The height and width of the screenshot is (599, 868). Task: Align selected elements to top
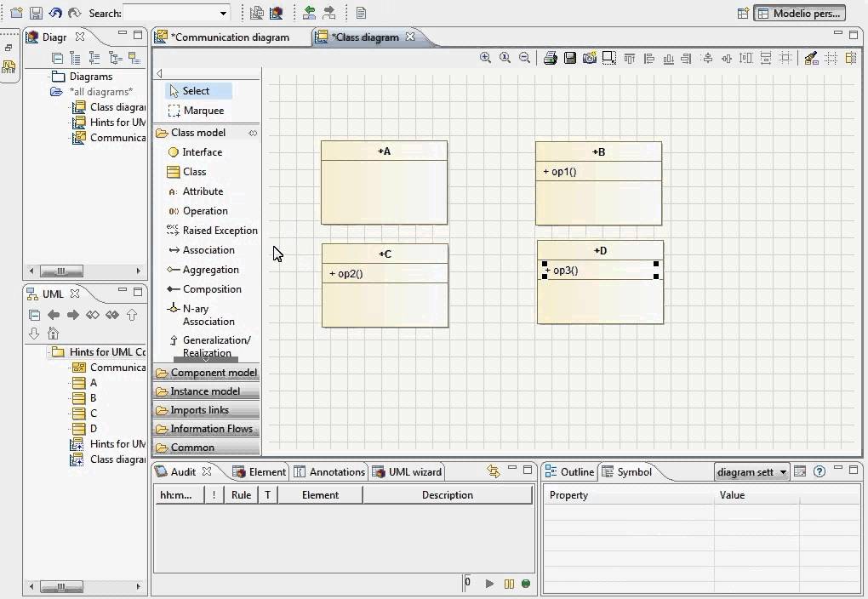pos(630,58)
